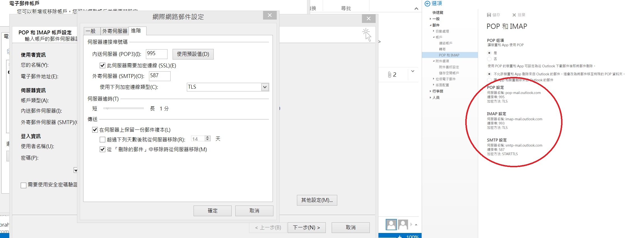Viewport: 644px width, 238px height.
Task: Select the 進階 tab
Action: coord(137,30)
